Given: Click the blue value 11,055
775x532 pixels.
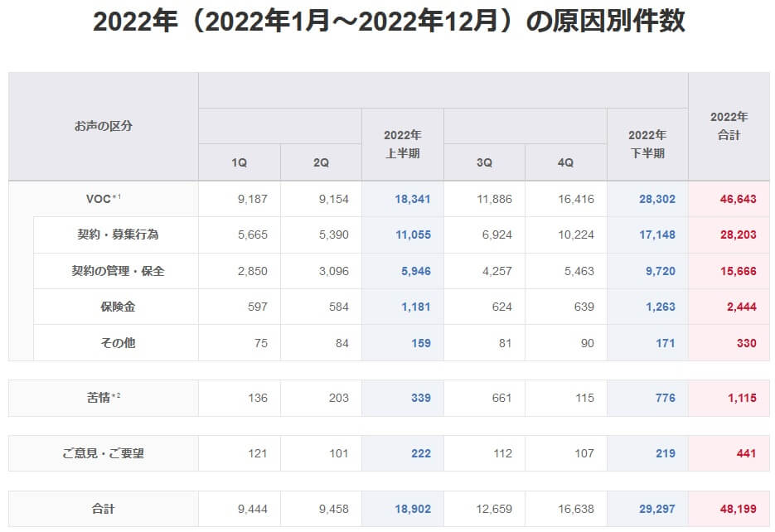Looking at the screenshot, I should (414, 235).
